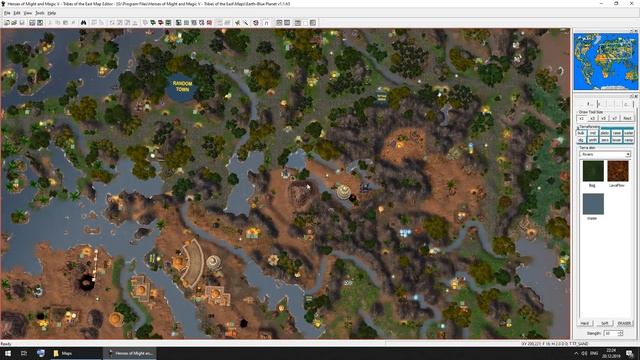The image size is (640, 360).
Task: Open Windows Start menu
Action: click(8, 353)
